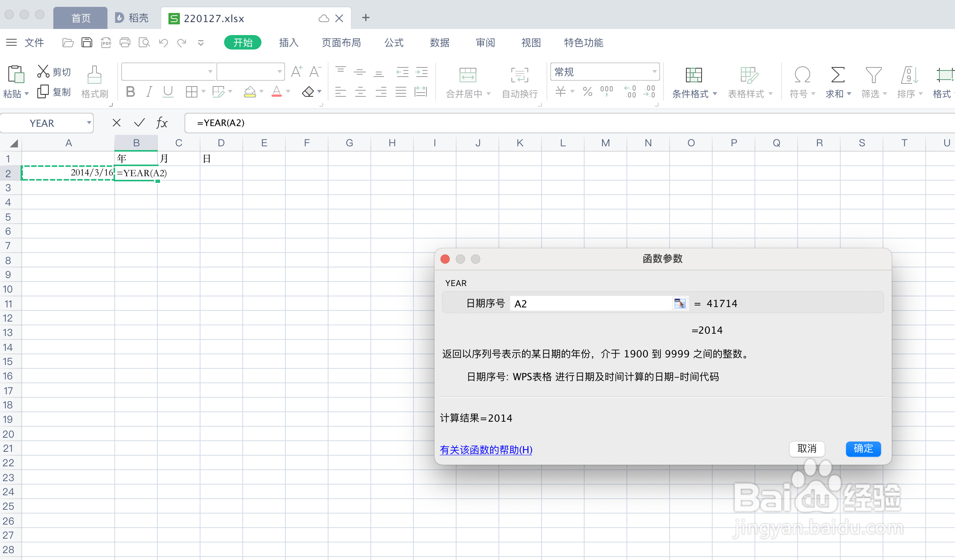Toggle underline formatting
The image size is (955, 560).
[x=168, y=91]
